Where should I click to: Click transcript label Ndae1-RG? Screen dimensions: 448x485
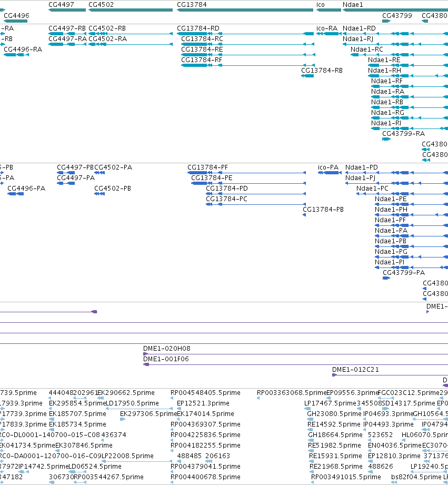[387, 113]
